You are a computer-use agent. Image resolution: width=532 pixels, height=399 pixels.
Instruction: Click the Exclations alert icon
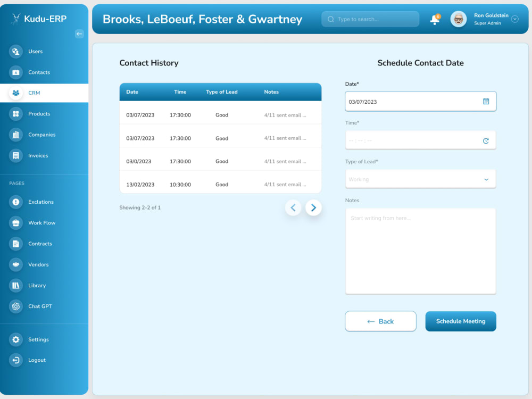point(15,202)
